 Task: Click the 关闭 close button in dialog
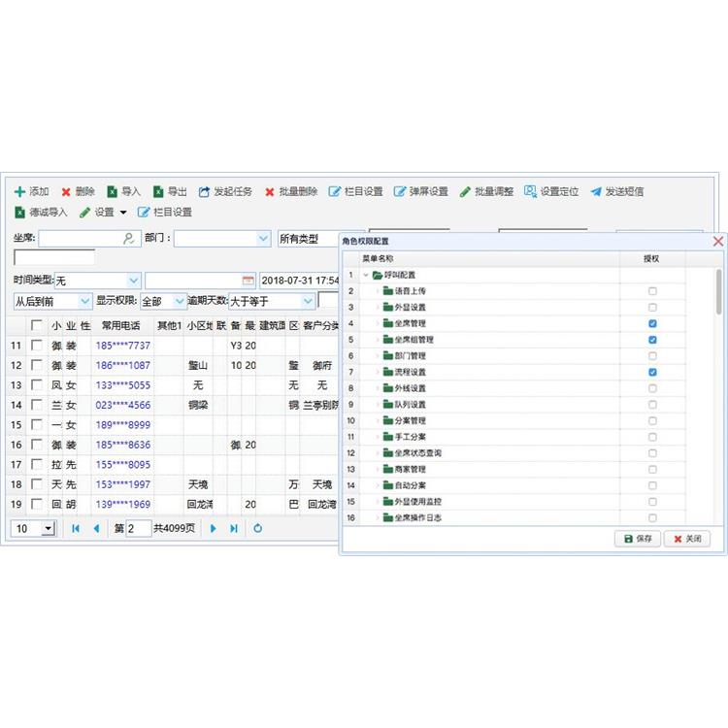[687, 539]
